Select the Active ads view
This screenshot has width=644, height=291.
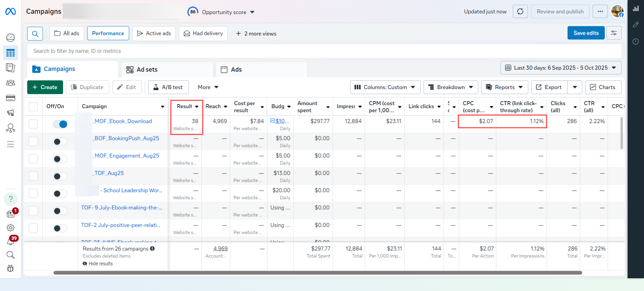coord(154,33)
